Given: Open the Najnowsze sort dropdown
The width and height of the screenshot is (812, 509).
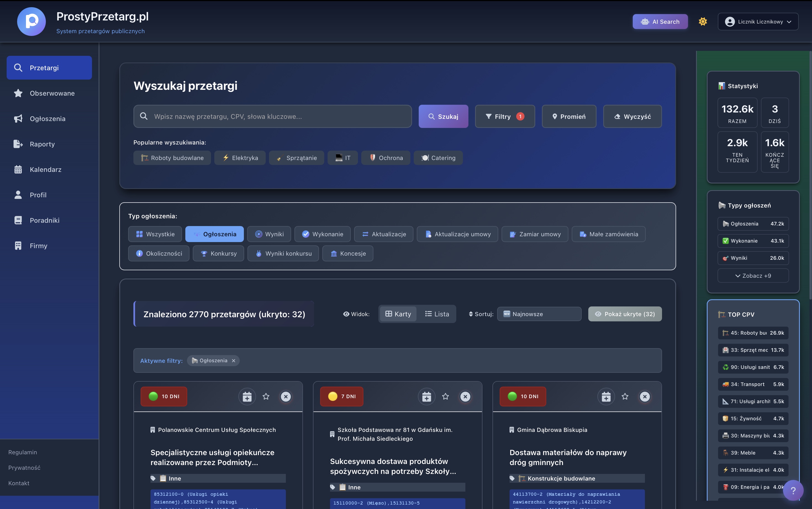Looking at the screenshot, I should click(x=539, y=314).
